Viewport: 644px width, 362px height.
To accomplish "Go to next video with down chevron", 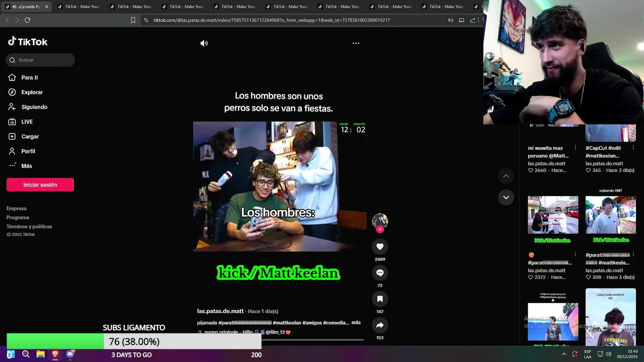I will pyautogui.click(x=506, y=197).
